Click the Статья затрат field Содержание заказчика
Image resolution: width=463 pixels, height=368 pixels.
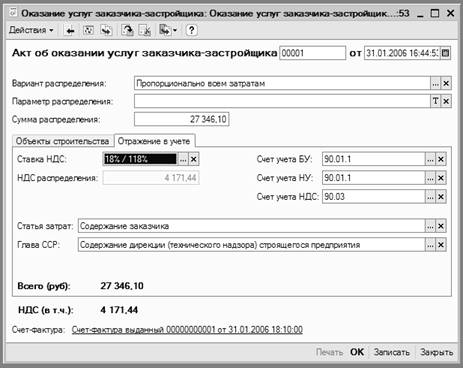(x=252, y=226)
